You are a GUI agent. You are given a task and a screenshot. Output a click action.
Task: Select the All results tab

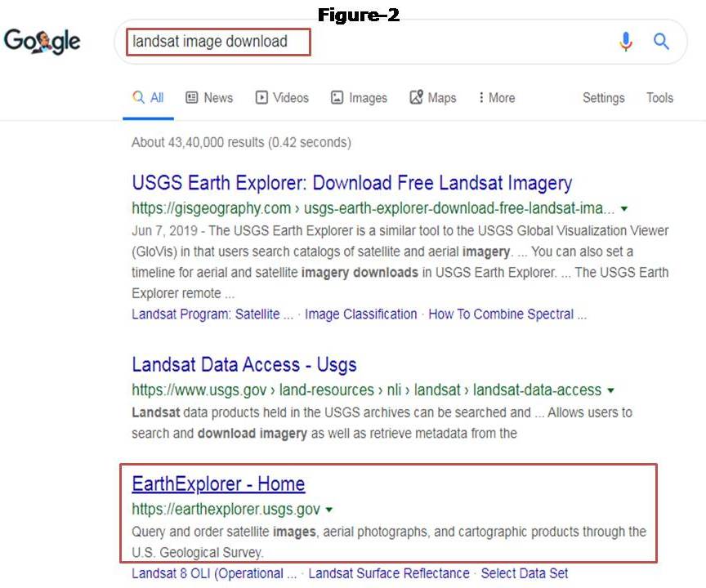148,98
